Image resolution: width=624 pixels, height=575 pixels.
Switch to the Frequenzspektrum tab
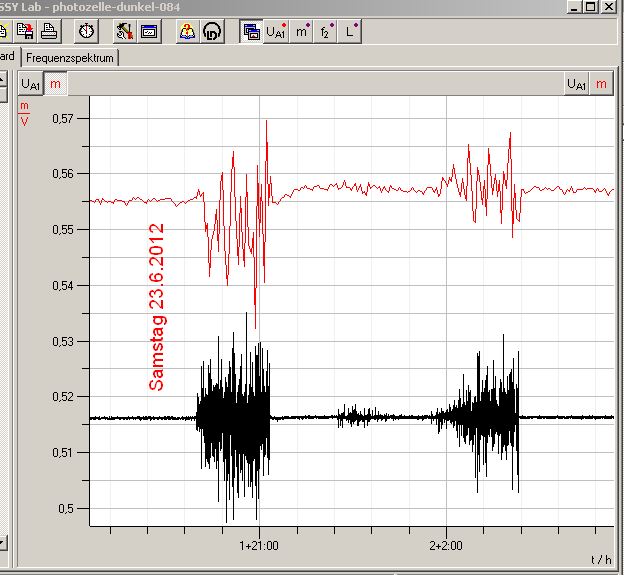(70, 58)
